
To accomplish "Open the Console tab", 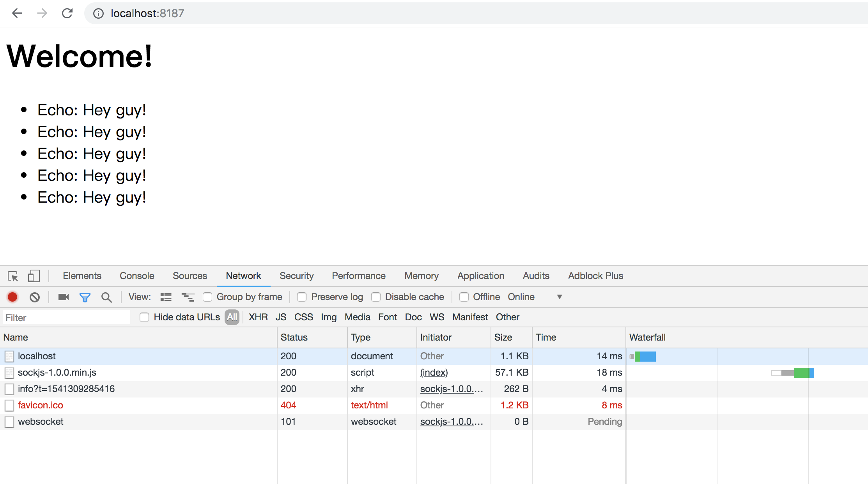I will click(137, 276).
